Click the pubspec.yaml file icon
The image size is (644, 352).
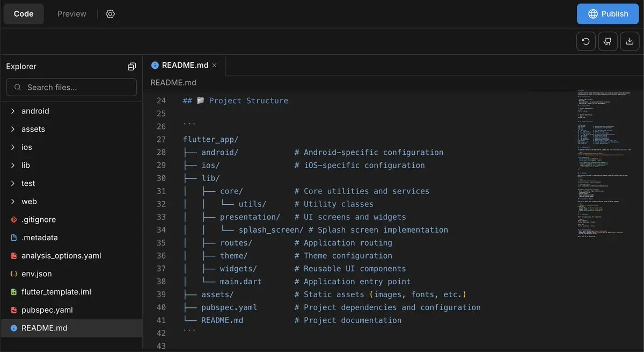(x=14, y=310)
